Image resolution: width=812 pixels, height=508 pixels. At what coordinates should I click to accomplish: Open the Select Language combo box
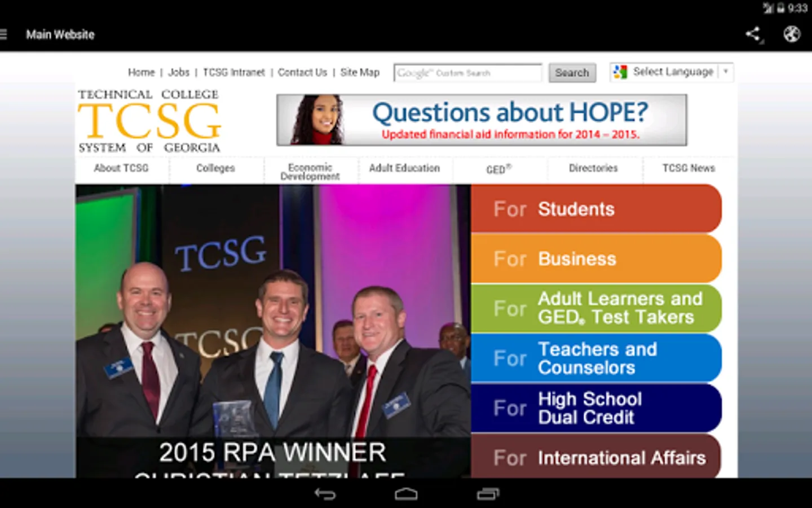pos(672,72)
